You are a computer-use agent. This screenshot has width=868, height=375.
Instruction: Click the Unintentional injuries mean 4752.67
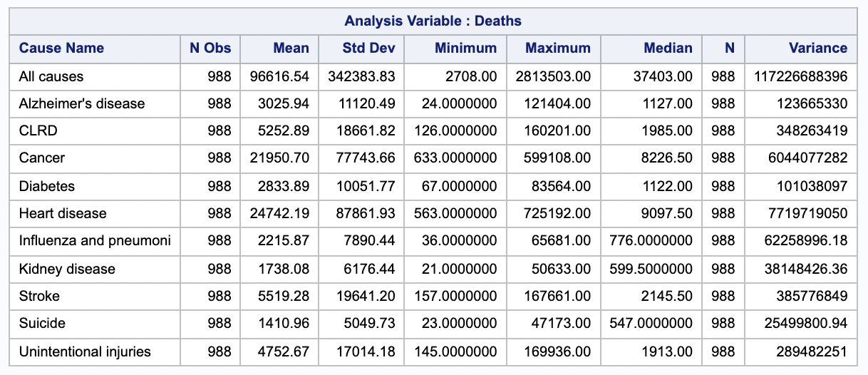click(284, 351)
